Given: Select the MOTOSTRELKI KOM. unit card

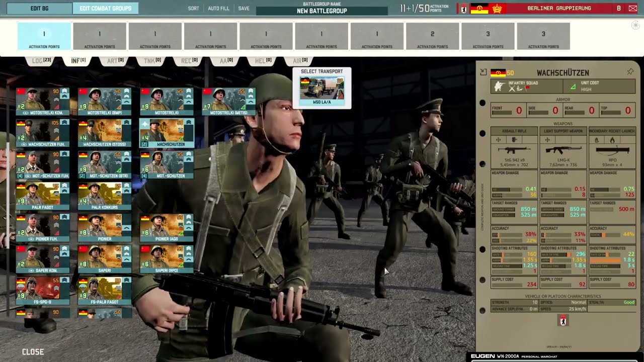Looking at the screenshot, I should [x=43, y=102].
